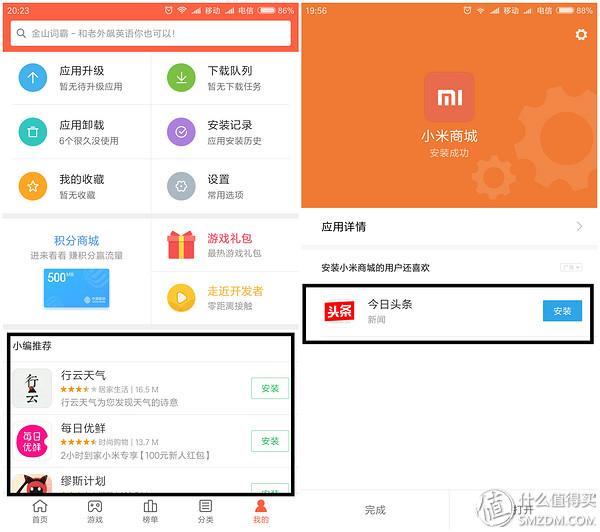Tap the 每日优鲜 app name
Image resolution: width=600 pixels, height=532 pixels.
tap(83, 428)
